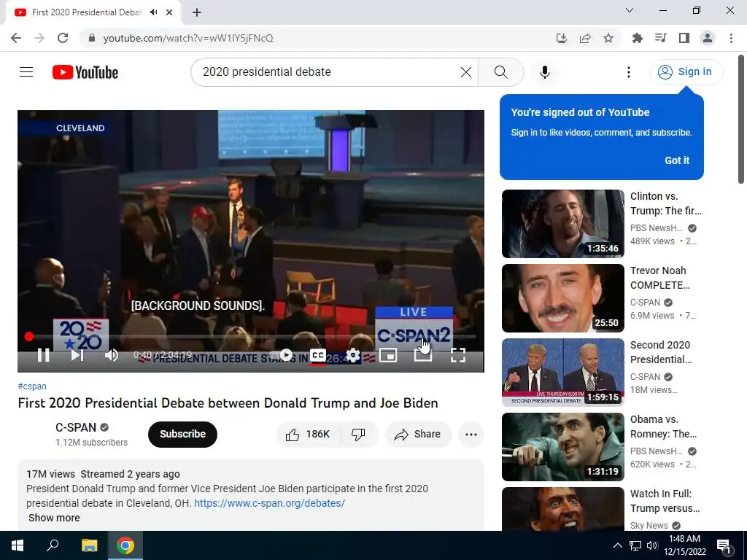The image size is (747, 560).
Task: Click the page vertical scrollbar
Action: tap(741, 120)
